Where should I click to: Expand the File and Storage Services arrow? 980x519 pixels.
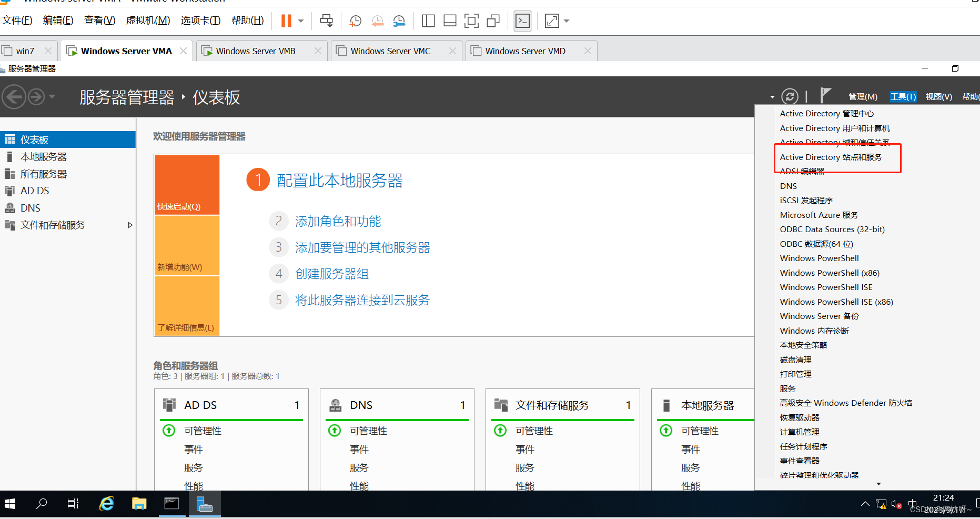tap(130, 225)
